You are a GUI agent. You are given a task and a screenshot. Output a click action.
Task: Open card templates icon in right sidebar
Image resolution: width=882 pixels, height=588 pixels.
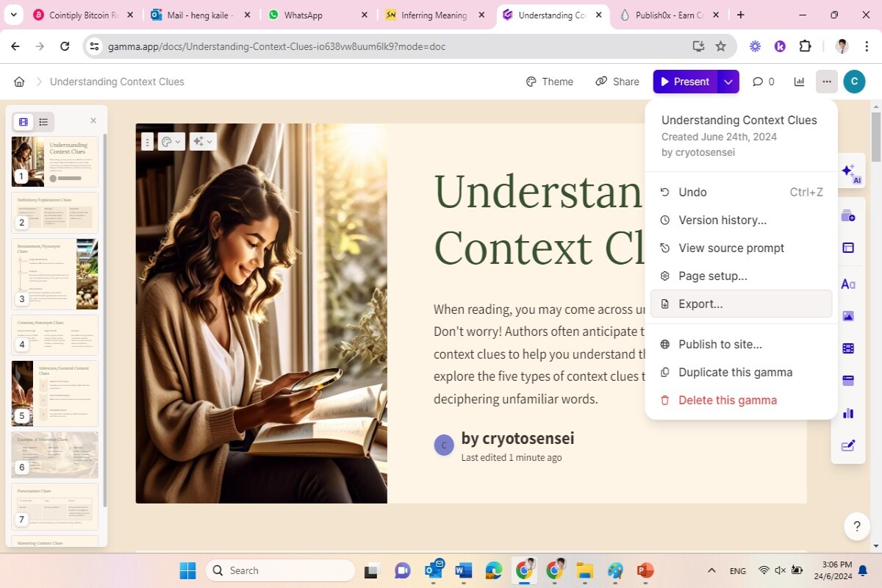[x=848, y=215]
